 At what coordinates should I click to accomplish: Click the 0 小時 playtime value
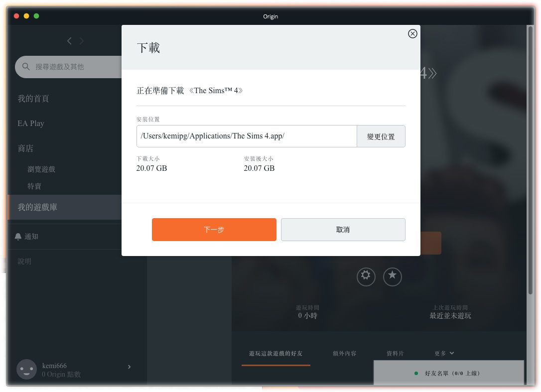coord(307,315)
